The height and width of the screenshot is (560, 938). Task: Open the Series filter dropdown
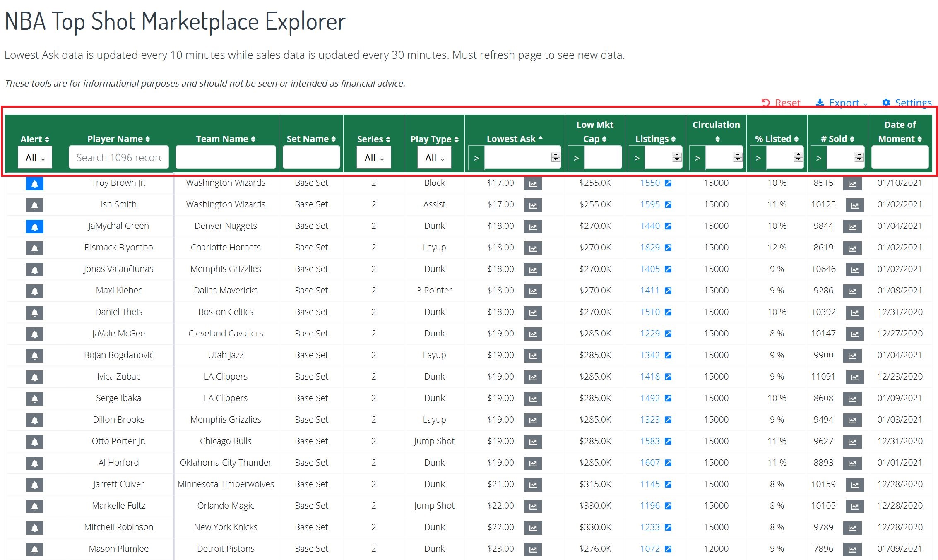[x=374, y=158]
